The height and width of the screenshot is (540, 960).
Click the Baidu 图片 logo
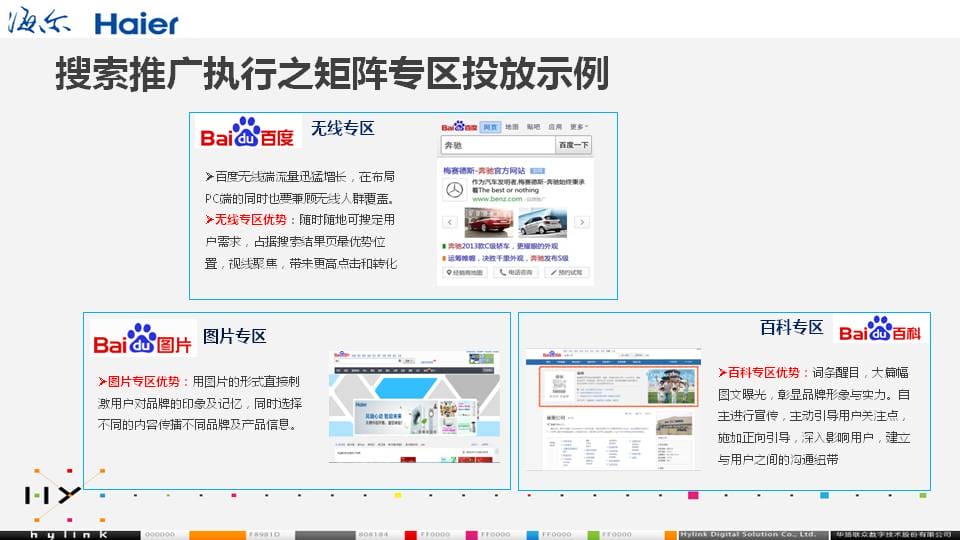click(143, 339)
